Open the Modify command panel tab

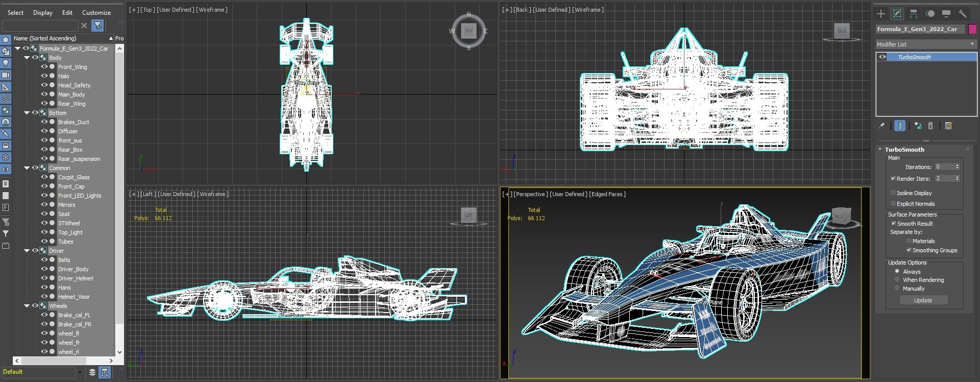tap(897, 14)
